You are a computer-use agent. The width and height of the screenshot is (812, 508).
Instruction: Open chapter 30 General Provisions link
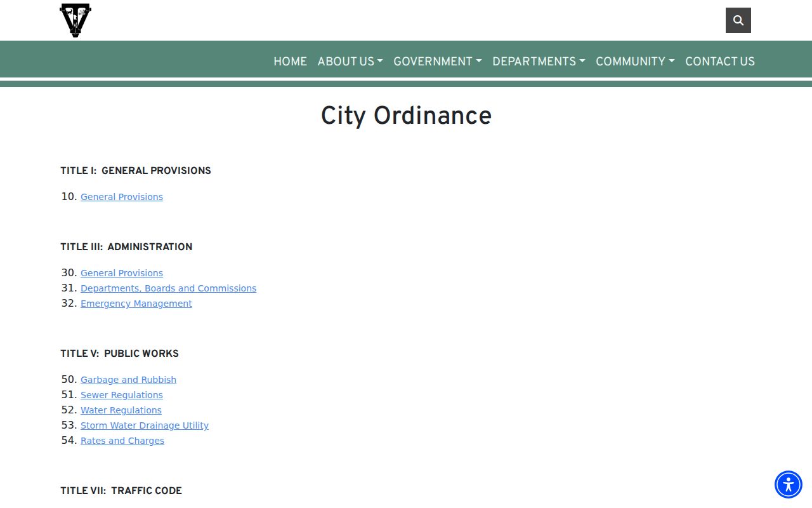(122, 273)
